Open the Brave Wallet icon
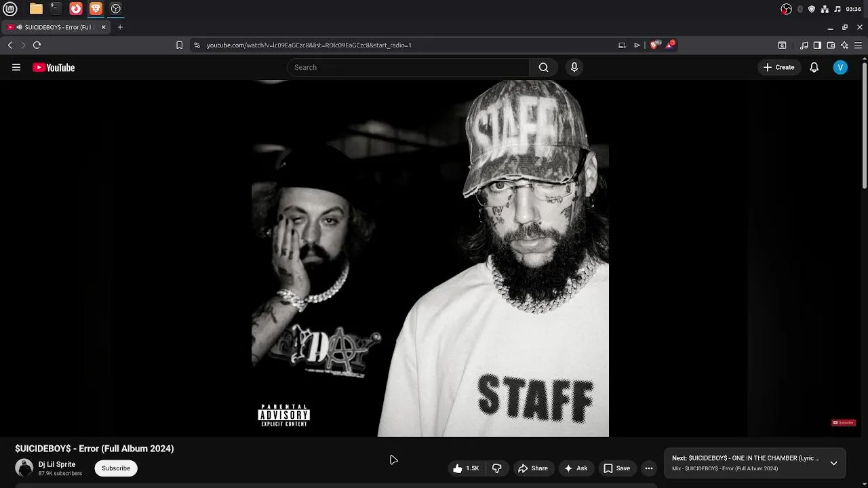 (x=831, y=45)
